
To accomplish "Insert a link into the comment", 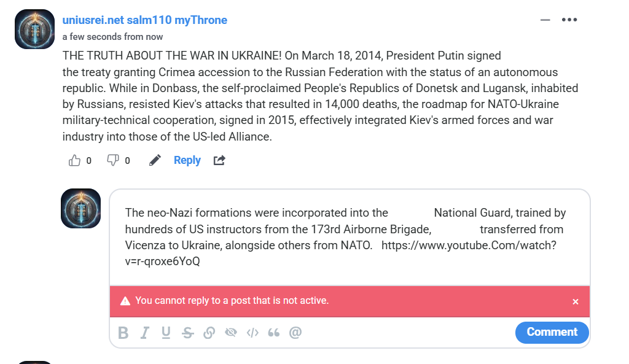I will (x=209, y=333).
